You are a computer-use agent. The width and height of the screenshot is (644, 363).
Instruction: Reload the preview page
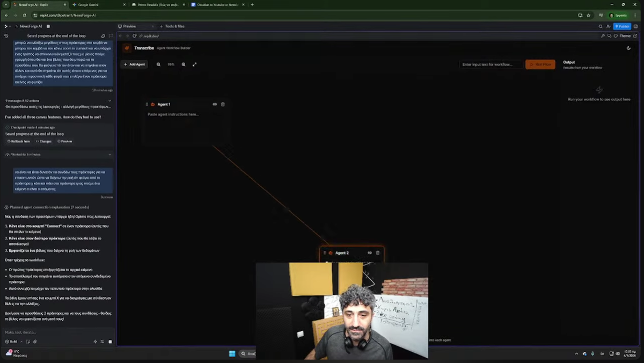point(134,36)
